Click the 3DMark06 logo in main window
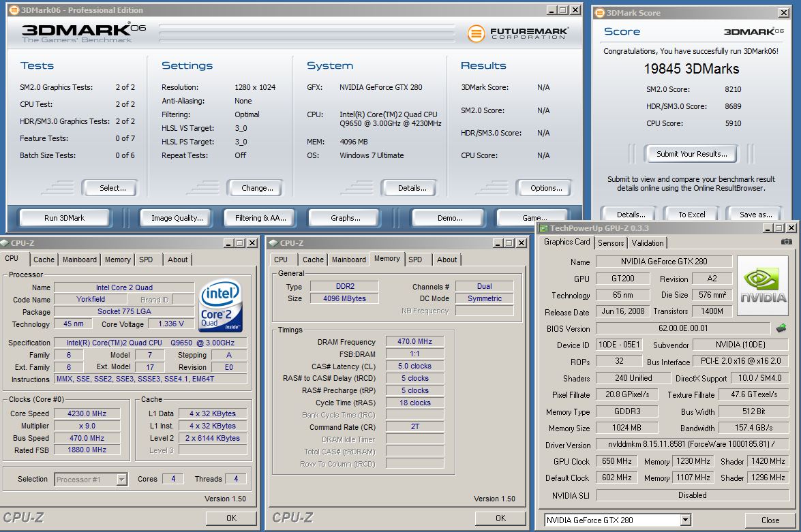 tap(84, 33)
